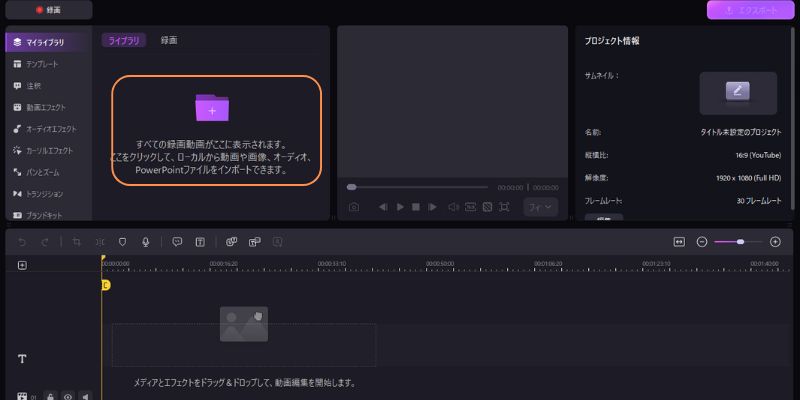Switch to the 録画 tab in library

pyautogui.click(x=169, y=40)
